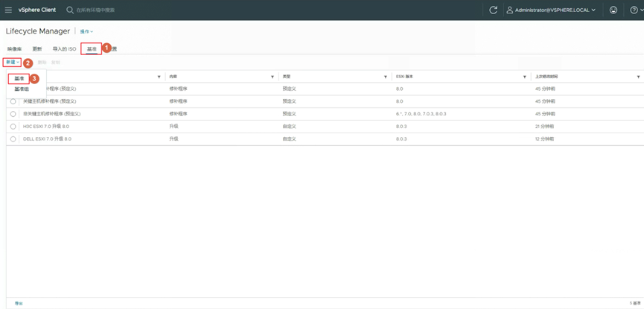Filter the 内容 column

click(272, 77)
